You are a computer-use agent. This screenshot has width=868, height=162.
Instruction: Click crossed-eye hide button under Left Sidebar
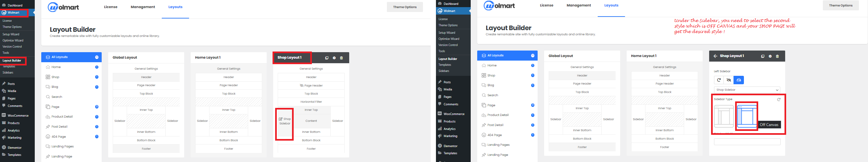(729, 80)
